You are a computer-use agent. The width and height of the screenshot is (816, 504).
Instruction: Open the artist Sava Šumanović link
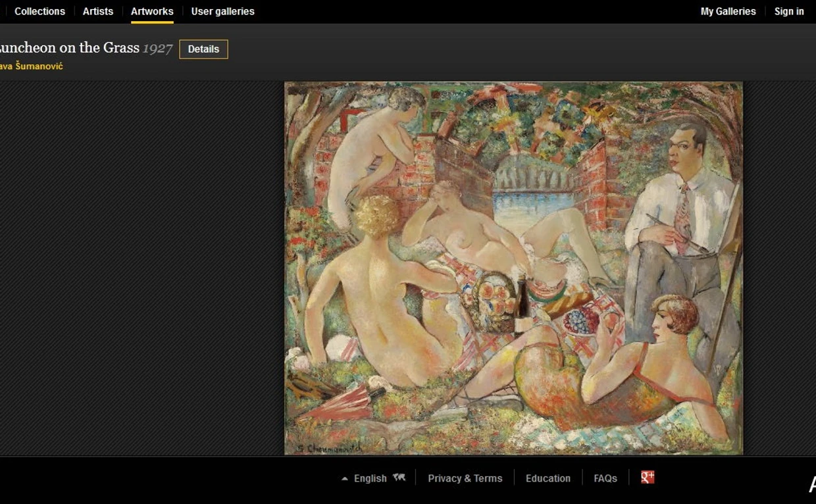coord(32,66)
